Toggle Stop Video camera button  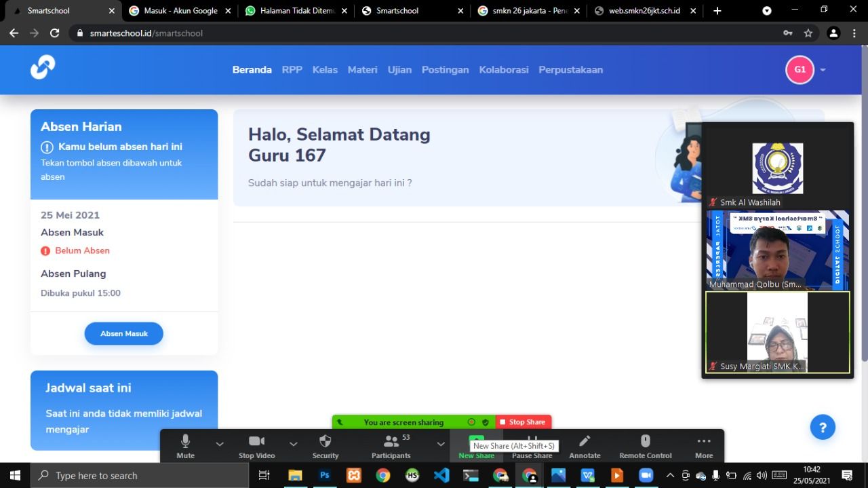256,441
